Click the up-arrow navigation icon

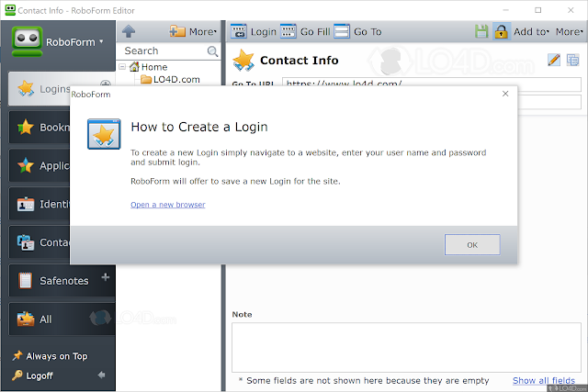(x=129, y=31)
